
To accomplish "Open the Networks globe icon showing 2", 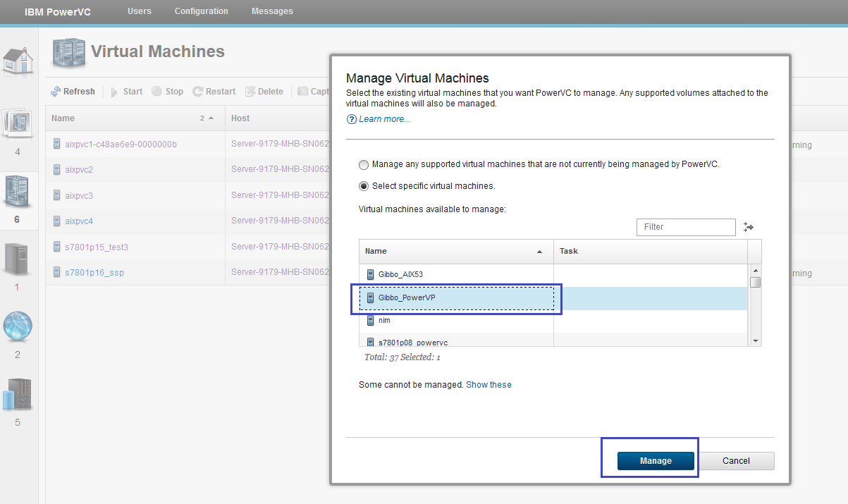I will coord(18,328).
